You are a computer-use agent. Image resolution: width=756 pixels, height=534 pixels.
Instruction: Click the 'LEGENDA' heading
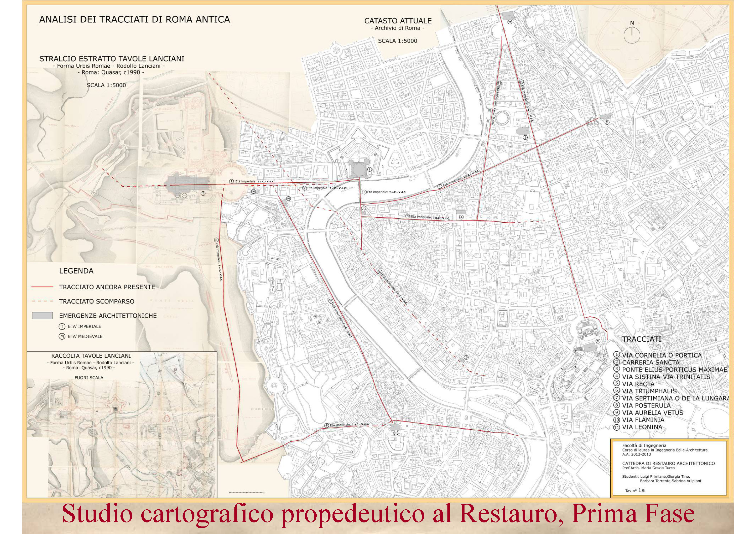76,271
